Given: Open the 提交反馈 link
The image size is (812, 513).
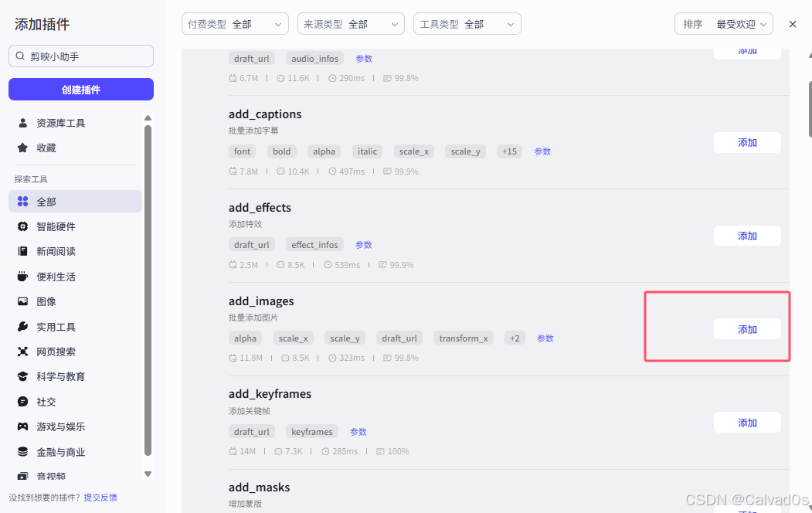Looking at the screenshot, I should click(x=100, y=498).
